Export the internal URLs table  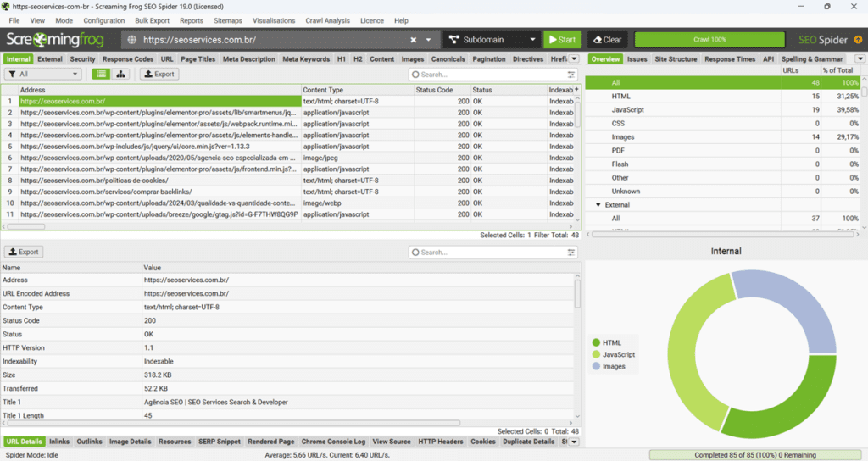(x=159, y=75)
